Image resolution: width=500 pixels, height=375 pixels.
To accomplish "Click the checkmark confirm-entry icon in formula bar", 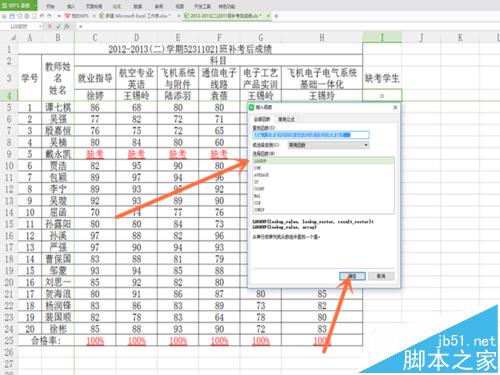I will (x=58, y=26).
